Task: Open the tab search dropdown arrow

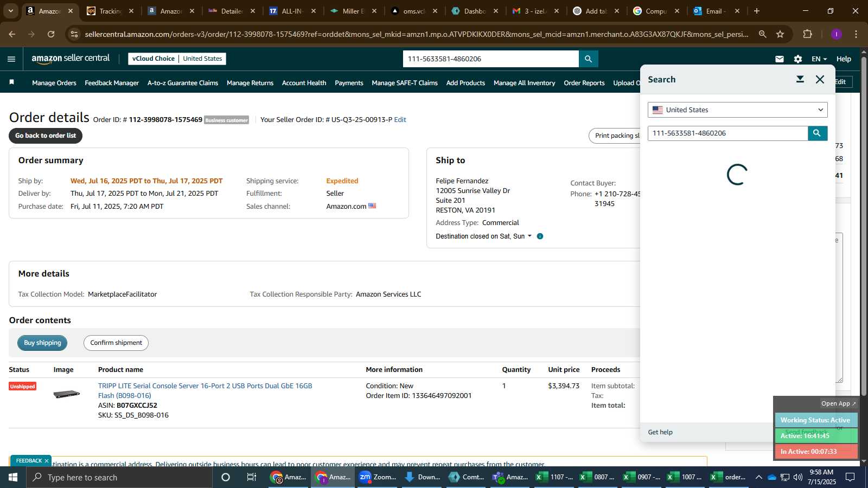Action: pos(10,11)
